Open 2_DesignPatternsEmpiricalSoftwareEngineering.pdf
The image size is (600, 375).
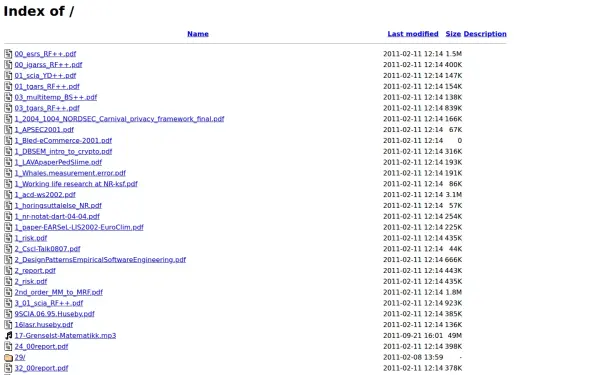(100, 260)
